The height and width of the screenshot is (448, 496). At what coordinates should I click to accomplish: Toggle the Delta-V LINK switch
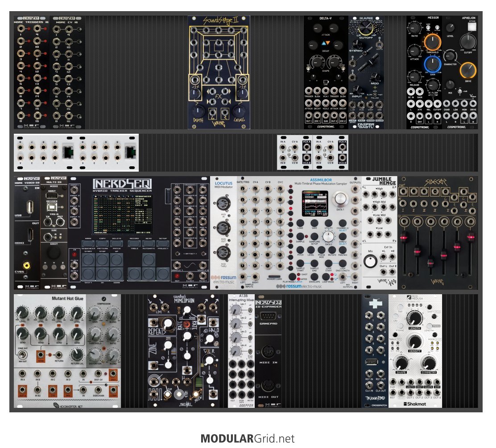[x=326, y=82]
